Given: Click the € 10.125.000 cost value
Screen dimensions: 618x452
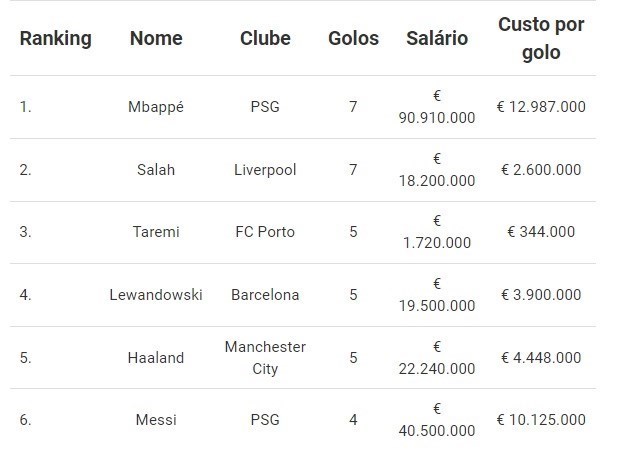Looking at the screenshot, I should click(x=541, y=420).
